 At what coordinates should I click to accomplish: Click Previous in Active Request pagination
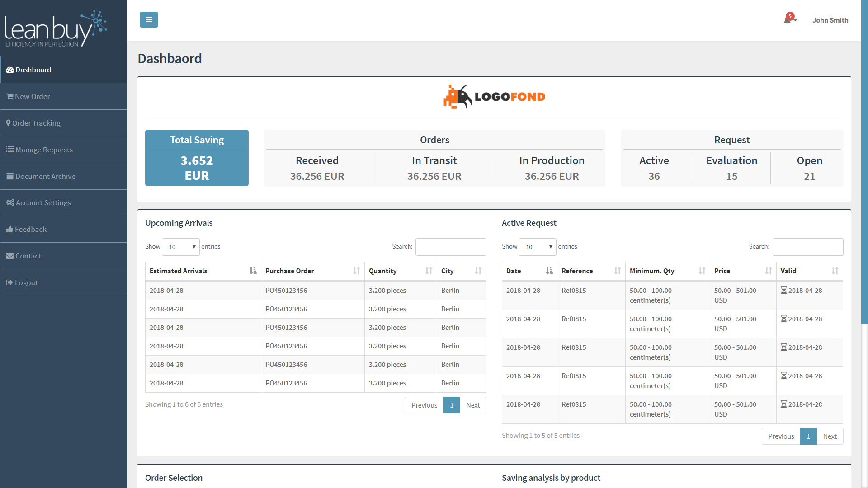click(x=781, y=436)
